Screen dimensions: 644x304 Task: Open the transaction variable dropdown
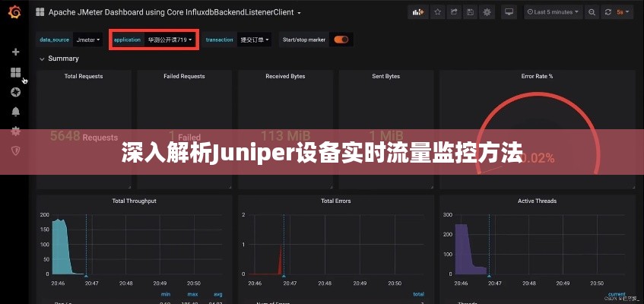254,40
